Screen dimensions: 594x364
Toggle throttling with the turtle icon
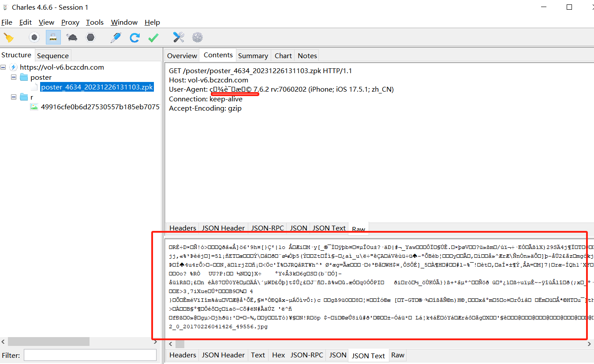point(72,37)
